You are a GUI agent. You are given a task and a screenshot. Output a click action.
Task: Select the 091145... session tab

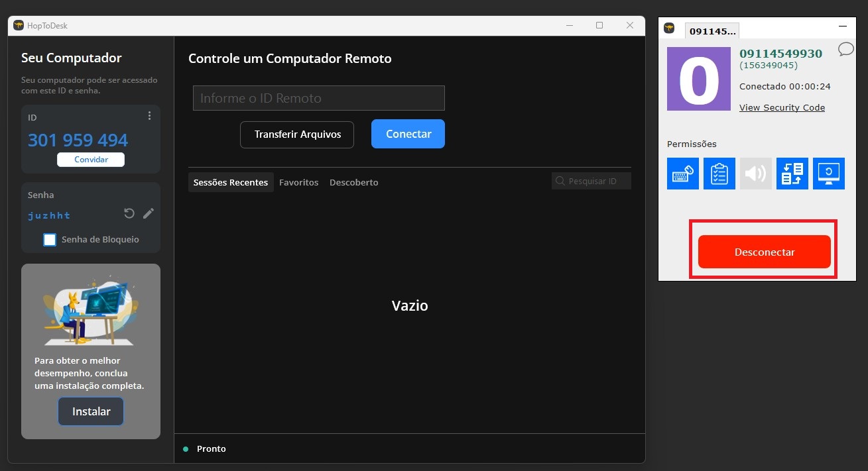tap(712, 31)
